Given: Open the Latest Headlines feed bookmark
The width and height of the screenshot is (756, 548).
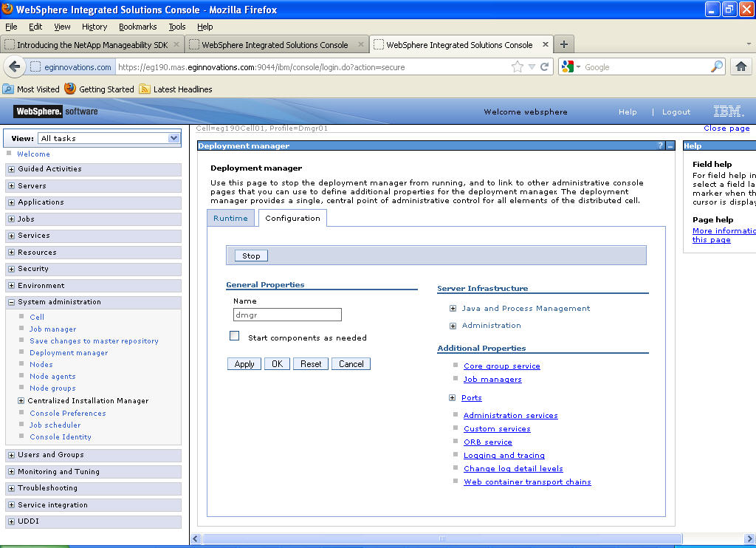Looking at the screenshot, I should pyautogui.click(x=176, y=89).
